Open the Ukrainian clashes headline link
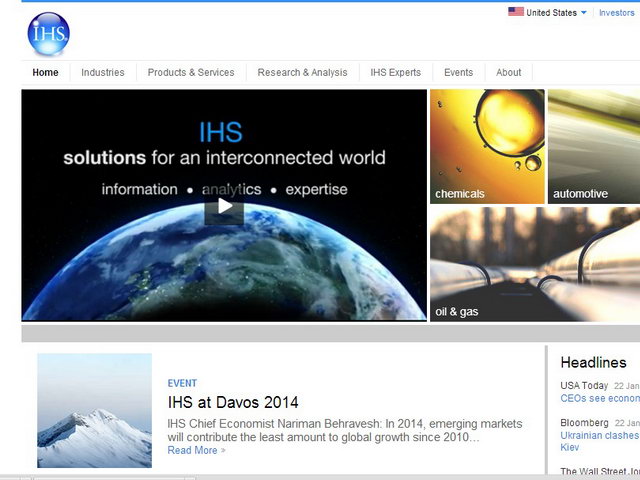Image resolution: width=640 pixels, height=480 pixels. (600, 441)
